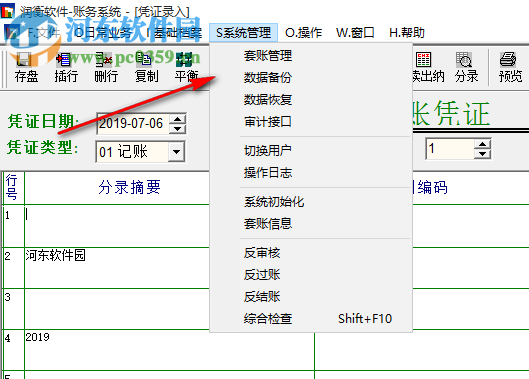Click the 凭证日期 field showing 2019-07-06
The width and height of the screenshot is (529, 379).
133,124
